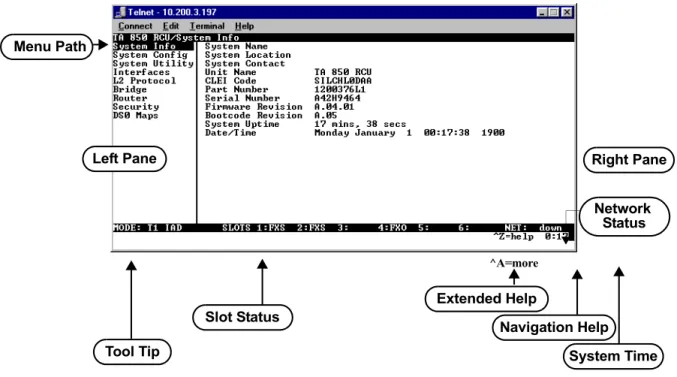Click the System Uptime label
This screenshot has height=377, width=677.
click(242, 124)
